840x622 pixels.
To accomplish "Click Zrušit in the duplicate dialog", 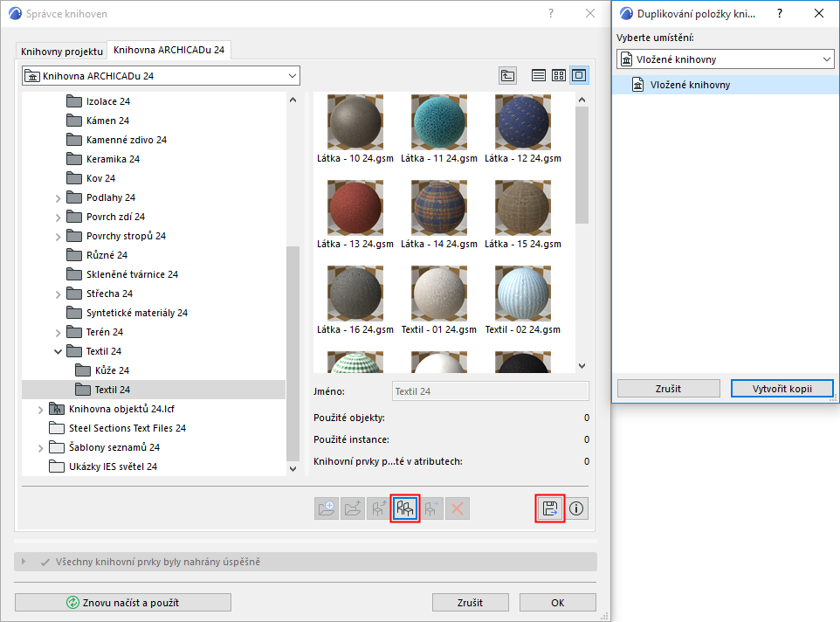I will pos(669,389).
